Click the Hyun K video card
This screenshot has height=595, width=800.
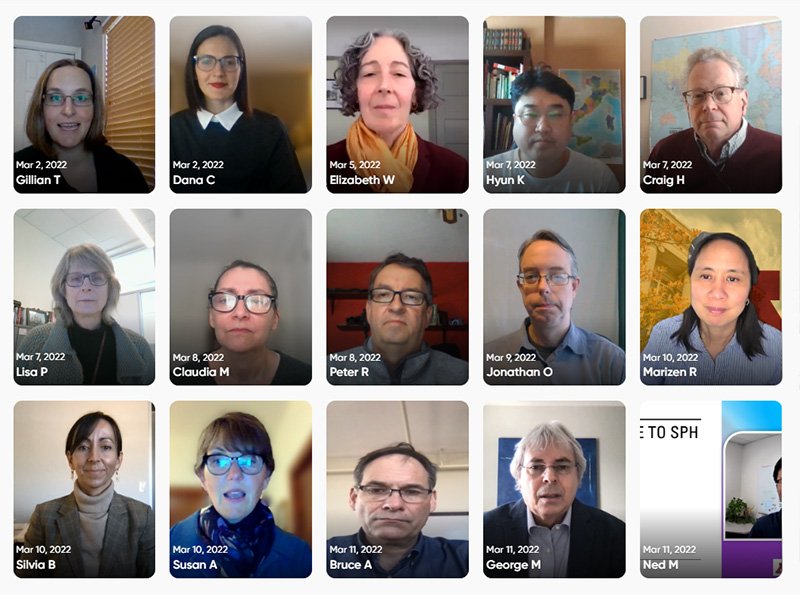[554, 105]
